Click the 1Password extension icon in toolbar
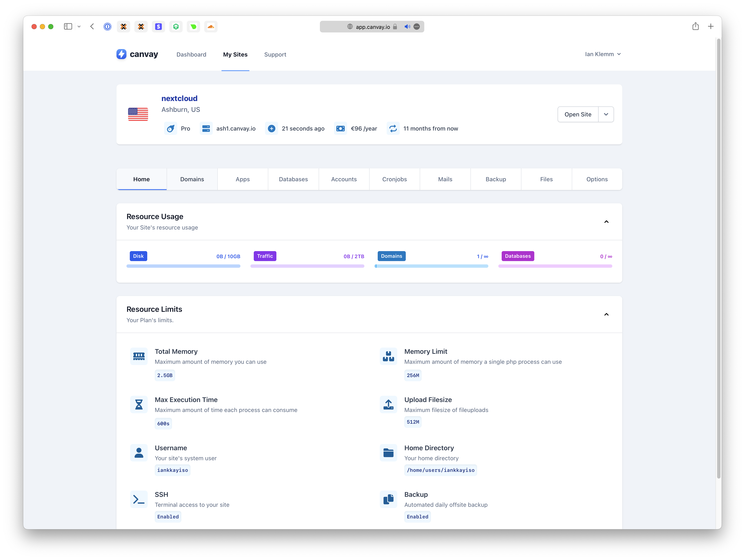This screenshot has width=745, height=560. pyautogui.click(x=108, y=27)
